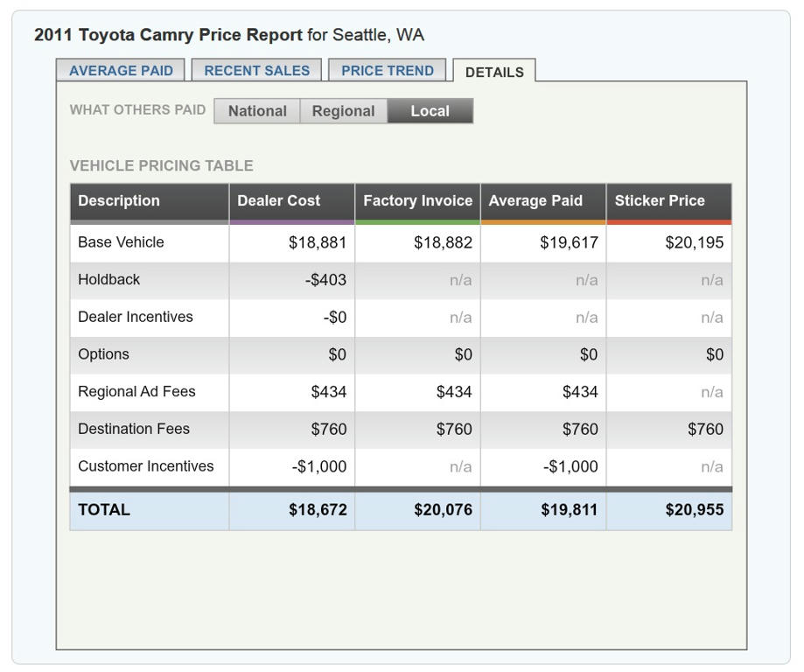This screenshot has width=804, height=672.
Task: Select the Regional Ad Fees row label
Action: click(136, 392)
